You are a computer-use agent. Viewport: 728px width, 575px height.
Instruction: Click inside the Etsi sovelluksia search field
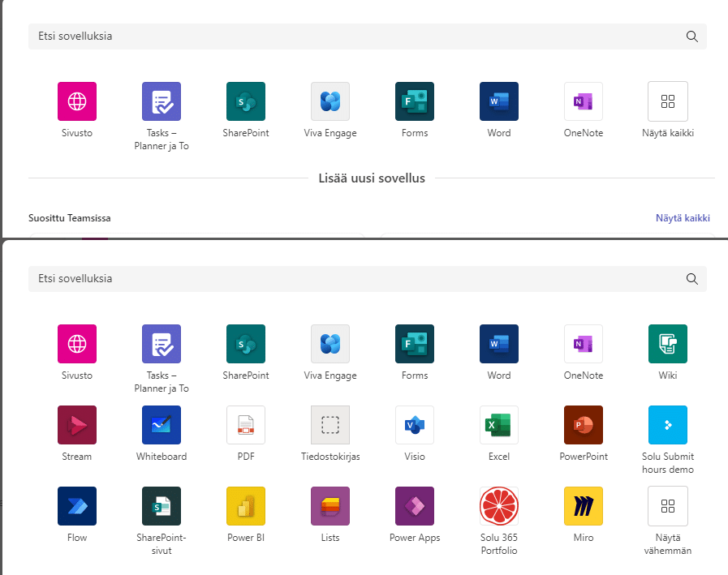357,278
